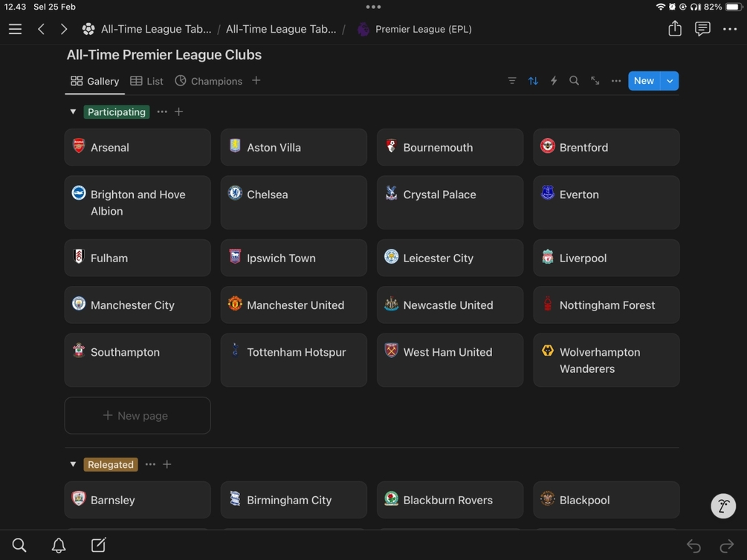Tap iPadOS multitasking three dots
Screen dimensions: 747x560
[x=373, y=7]
